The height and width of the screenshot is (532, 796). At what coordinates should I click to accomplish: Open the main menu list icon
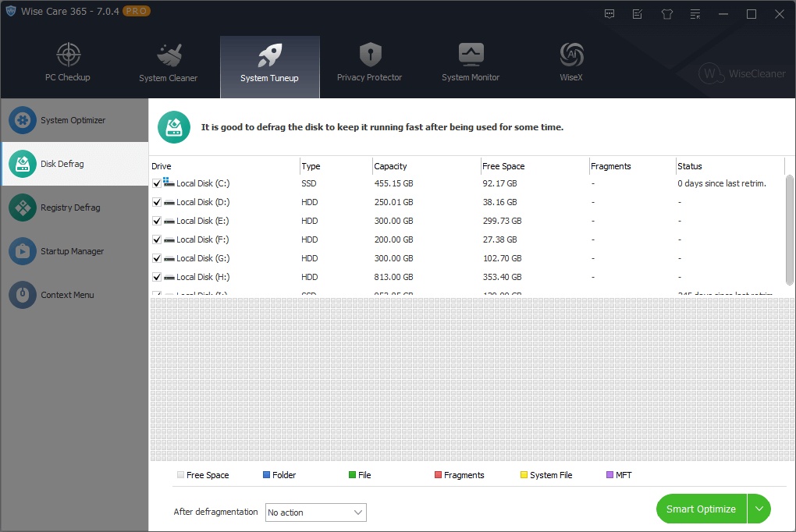tap(695, 14)
